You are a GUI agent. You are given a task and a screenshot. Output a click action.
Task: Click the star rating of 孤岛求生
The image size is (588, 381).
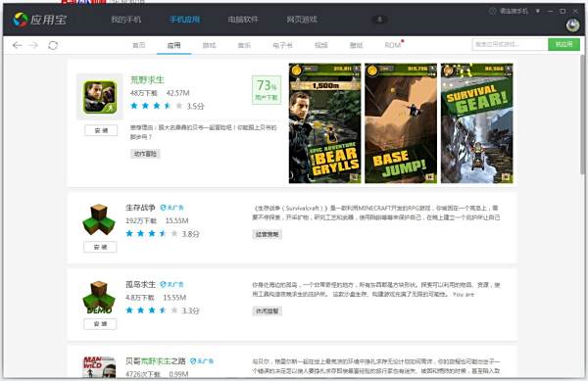tap(152, 310)
